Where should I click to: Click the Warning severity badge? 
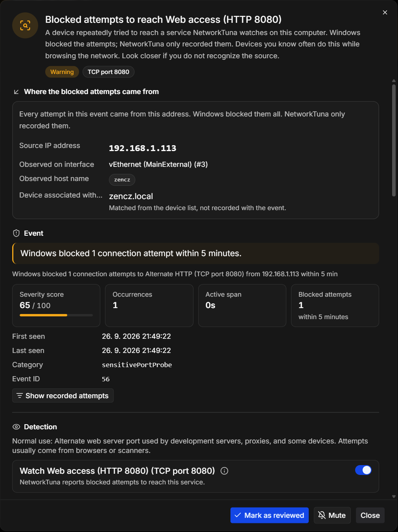(x=62, y=72)
